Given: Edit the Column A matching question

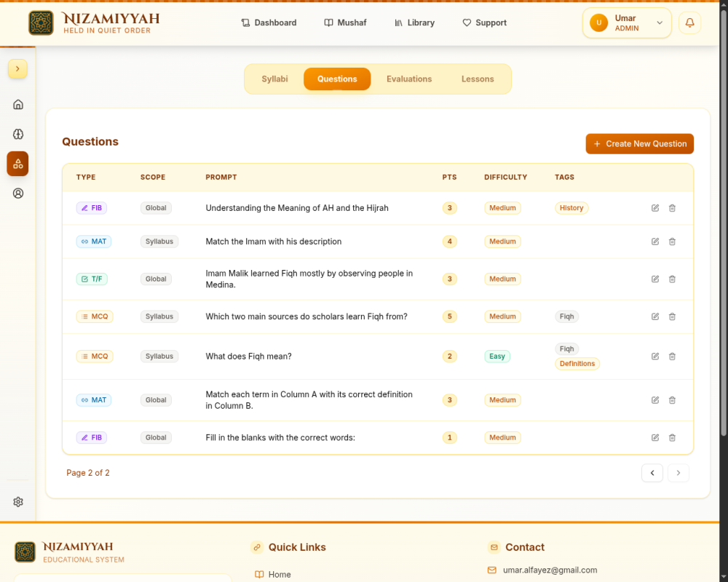Looking at the screenshot, I should (655, 400).
